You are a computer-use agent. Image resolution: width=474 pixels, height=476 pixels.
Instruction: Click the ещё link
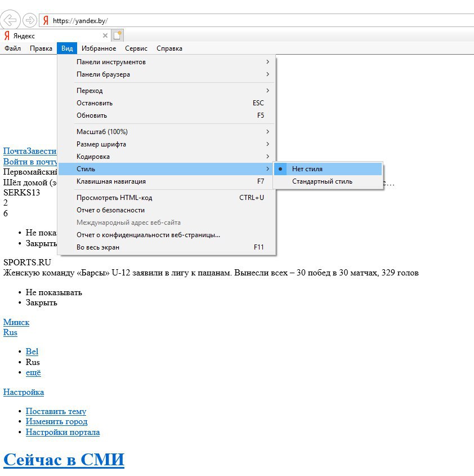click(x=33, y=372)
